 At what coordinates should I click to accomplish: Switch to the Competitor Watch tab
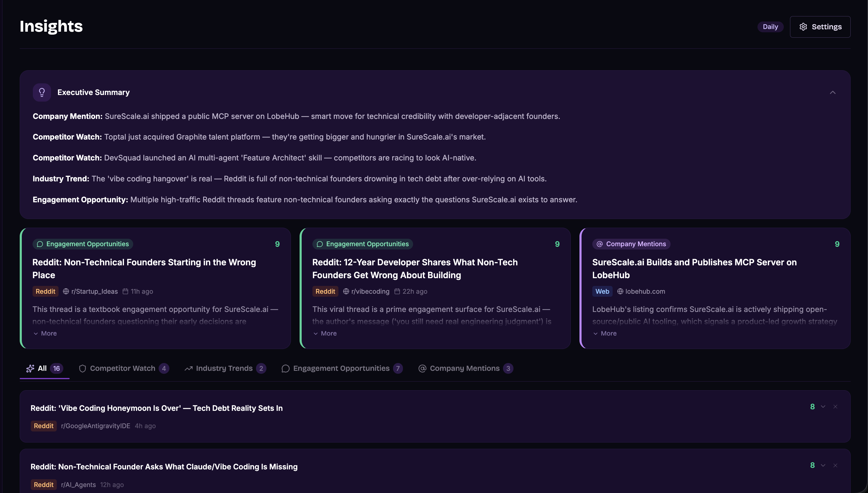tap(122, 368)
